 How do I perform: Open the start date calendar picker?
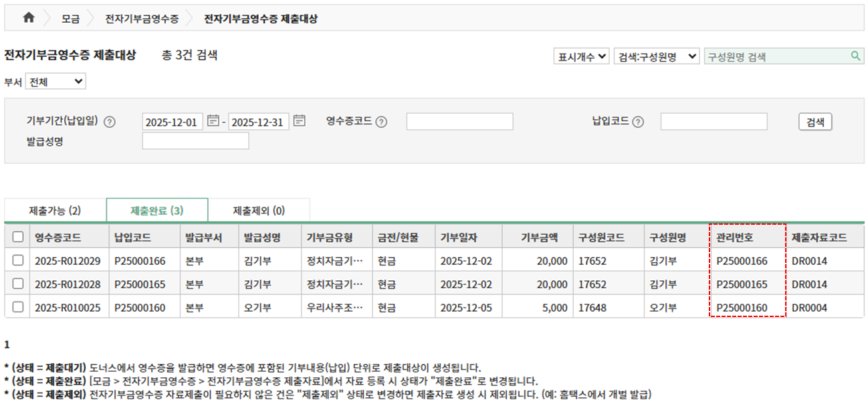click(213, 121)
